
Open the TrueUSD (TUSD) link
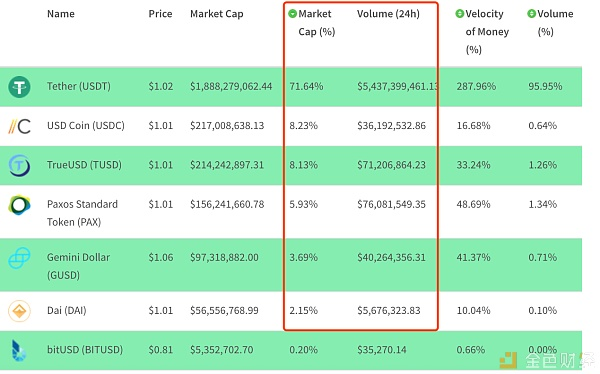85,165
